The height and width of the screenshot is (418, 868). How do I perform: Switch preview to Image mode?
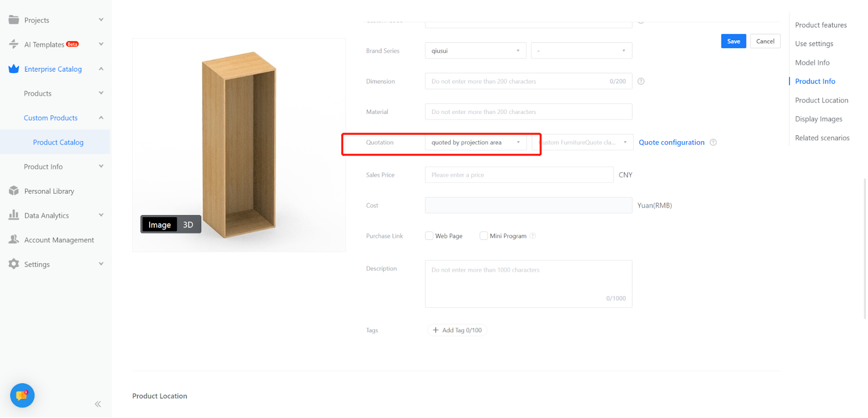tap(159, 225)
